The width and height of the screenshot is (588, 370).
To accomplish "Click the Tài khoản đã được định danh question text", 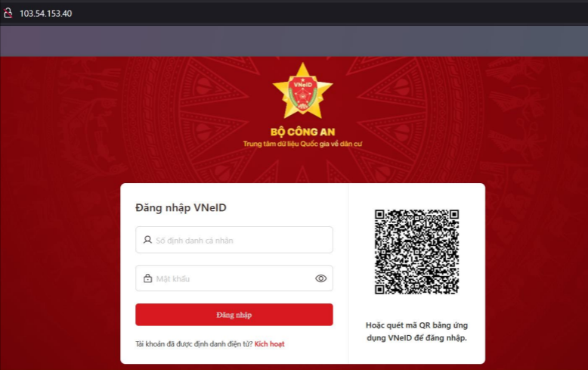I will [x=194, y=344].
